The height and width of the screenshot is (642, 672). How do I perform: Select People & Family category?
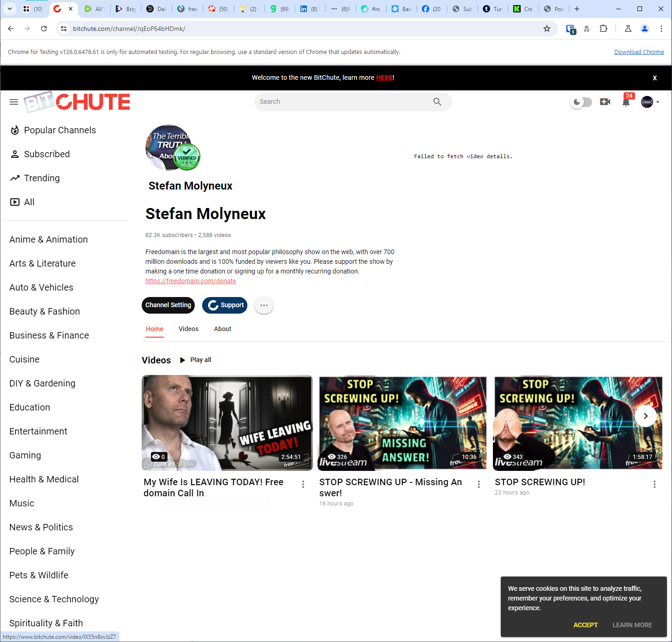pyautogui.click(x=42, y=552)
